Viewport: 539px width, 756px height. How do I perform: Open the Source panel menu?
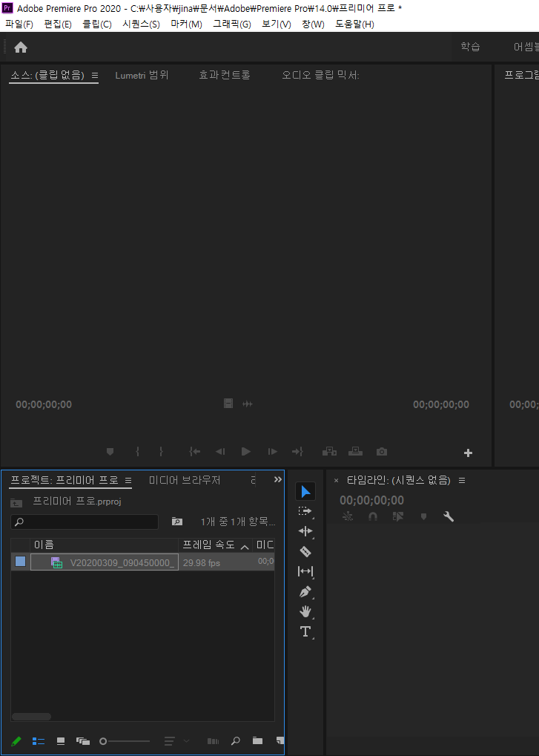tap(95, 75)
